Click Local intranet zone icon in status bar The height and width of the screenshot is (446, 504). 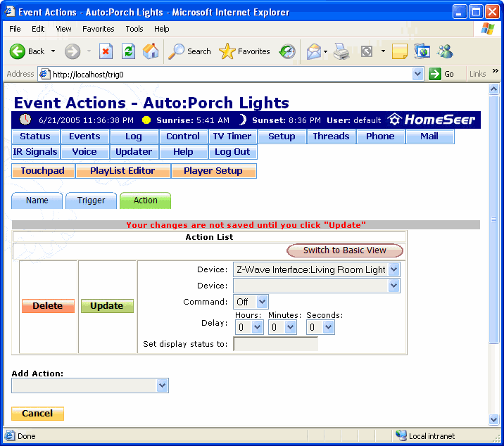tap(401, 435)
